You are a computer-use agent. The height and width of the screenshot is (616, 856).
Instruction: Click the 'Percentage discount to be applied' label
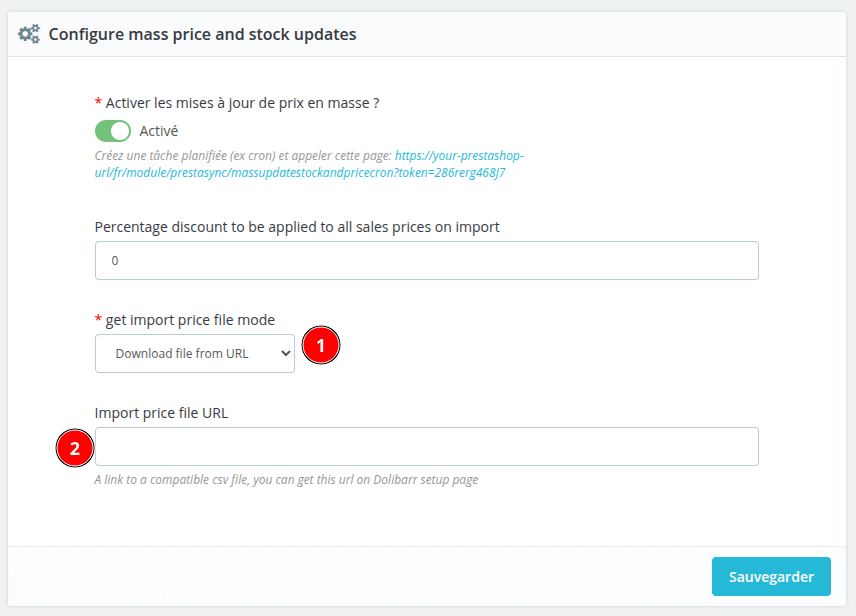coord(297,227)
